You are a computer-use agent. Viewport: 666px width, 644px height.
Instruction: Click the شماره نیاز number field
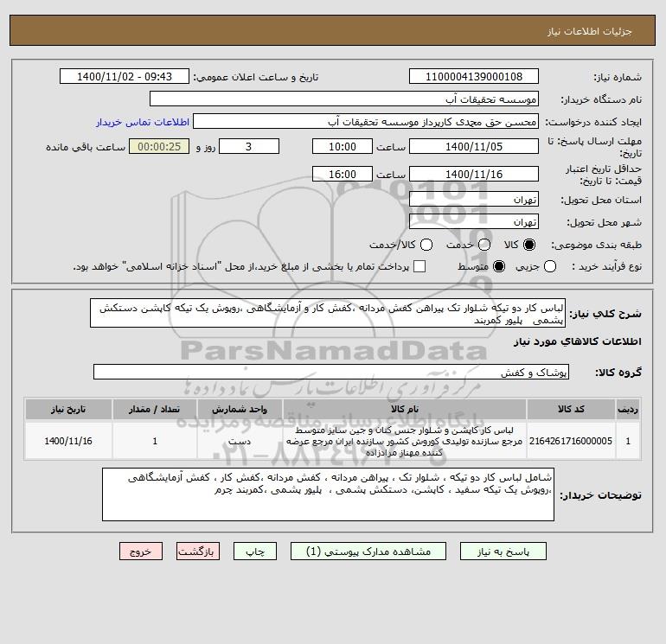pyautogui.click(x=474, y=76)
